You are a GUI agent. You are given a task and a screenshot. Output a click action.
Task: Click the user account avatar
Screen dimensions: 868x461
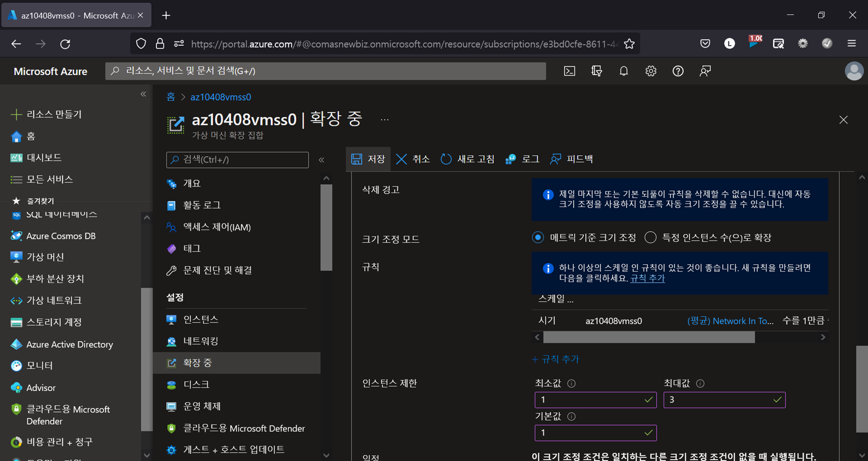[x=854, y=71]
